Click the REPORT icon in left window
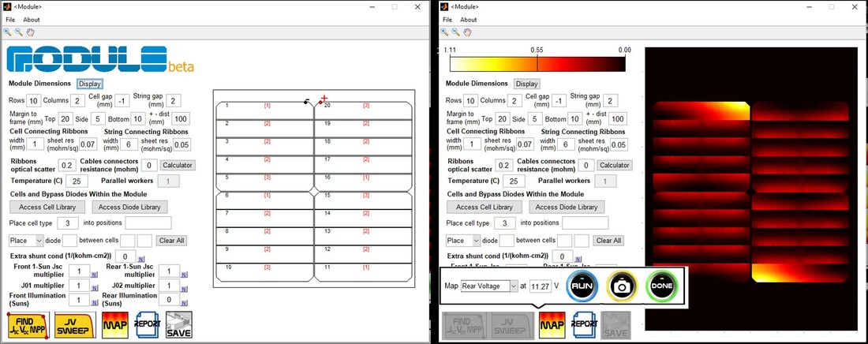Image resolution: width=868 pixels, height=344 pixels. pyautogui.click(x=148, y=325)
